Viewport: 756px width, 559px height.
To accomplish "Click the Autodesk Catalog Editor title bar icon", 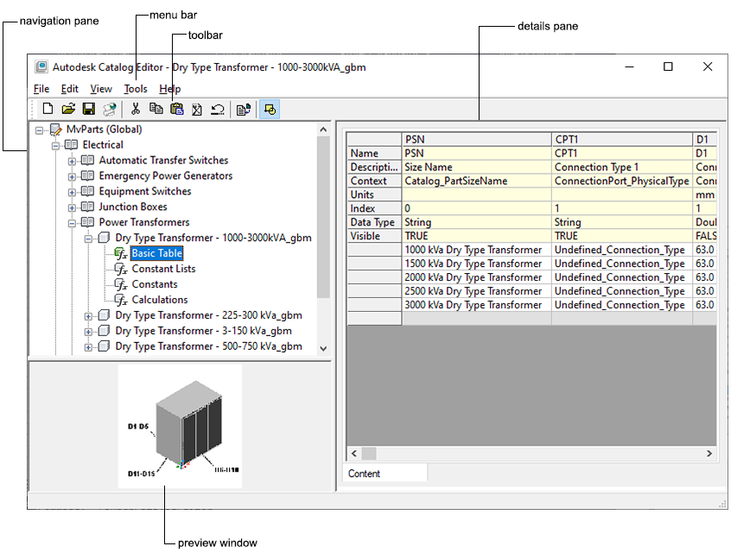I will pos(41,67).
